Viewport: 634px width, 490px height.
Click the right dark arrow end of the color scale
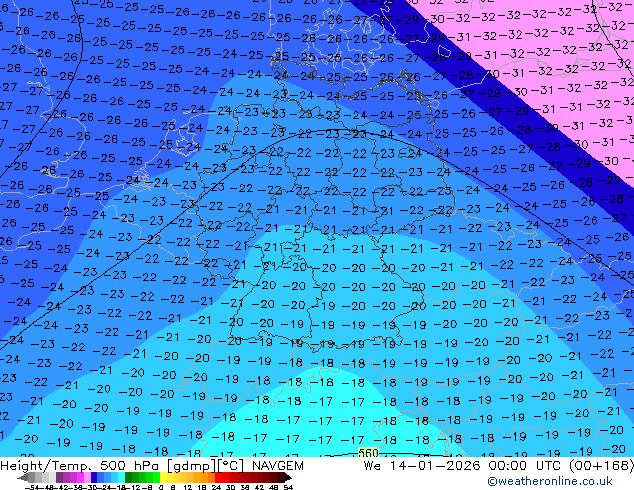pyautogui.click(x=288, y=477)
